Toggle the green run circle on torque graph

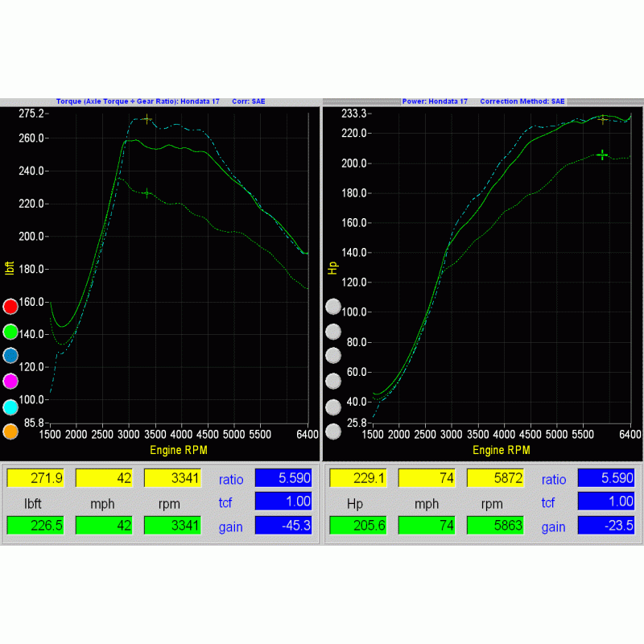pyautogui.click(x=11, y=332)
